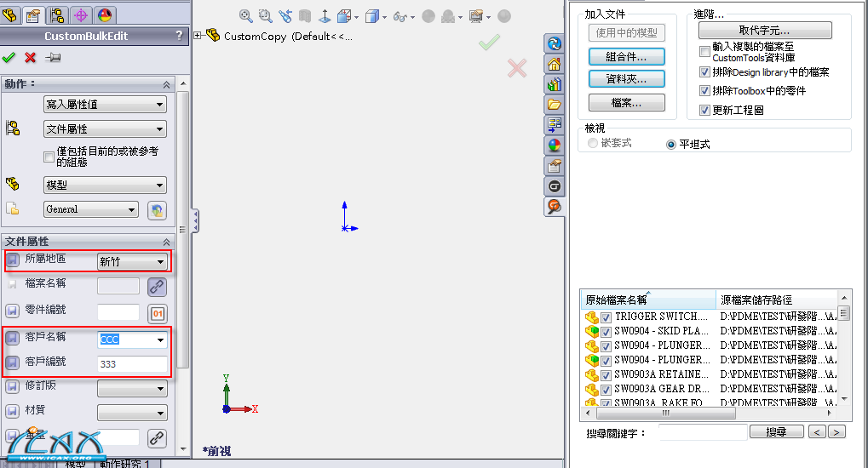This screenshot has height=468, width=868.
Task: Check 輸入複製的檔案至 CustomTools資料庫 checkbox
Action: tap(704, 52)
